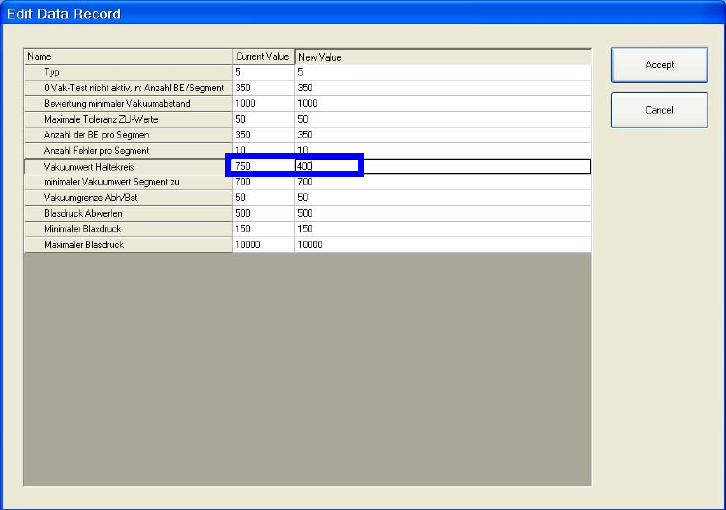Edit New Value for Anzahl Fehler pro Segment
The height and width of the screenshot is (510, 726).
coord(443,151)
